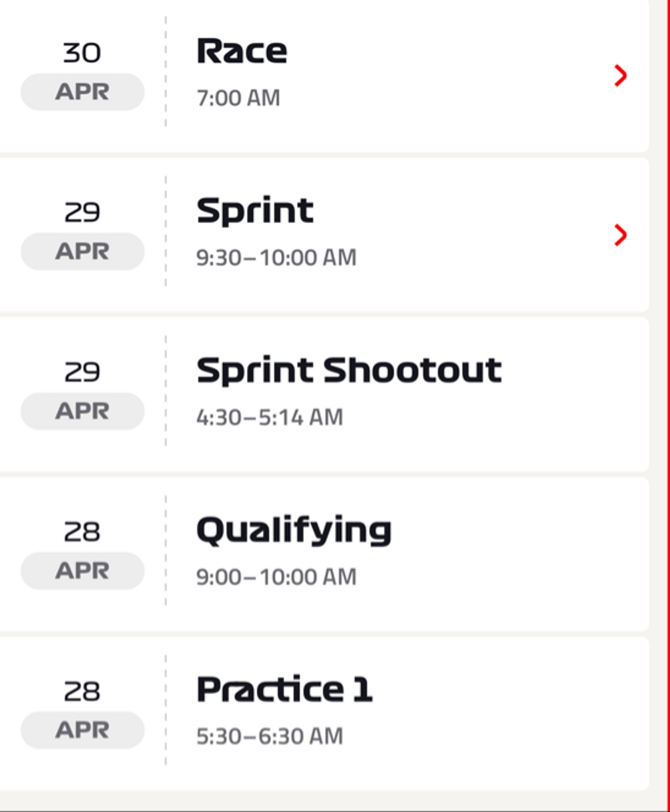Image resolution: width=670 pixels, height=812 pixels.
Task: Open the Qualifying session row
Action: (324, 554)
